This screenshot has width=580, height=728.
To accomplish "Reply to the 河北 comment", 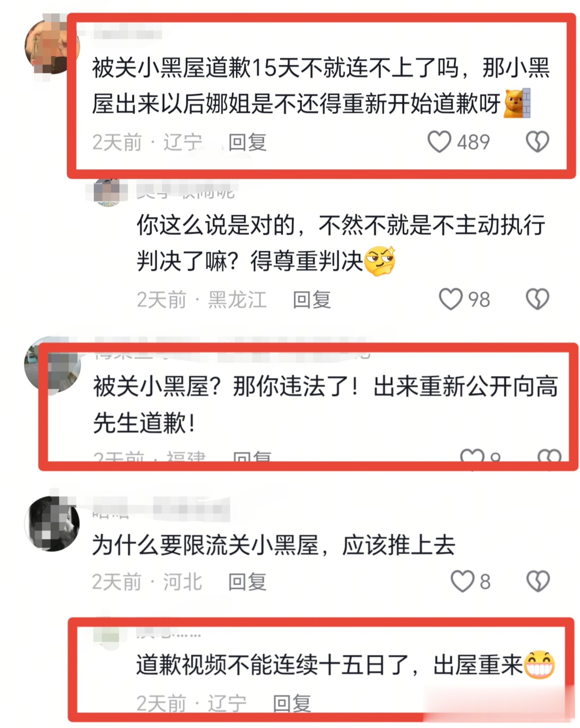I will pos(247,581).
